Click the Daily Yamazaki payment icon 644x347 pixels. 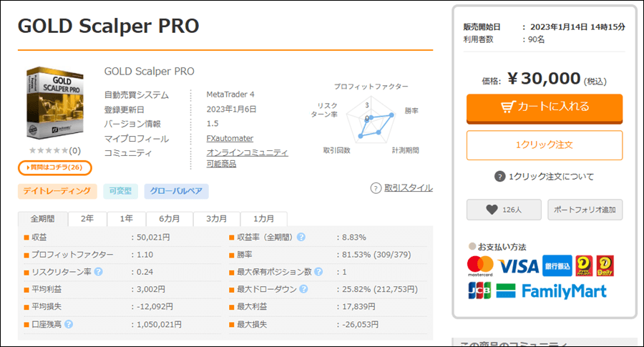(x=605, y=265)
